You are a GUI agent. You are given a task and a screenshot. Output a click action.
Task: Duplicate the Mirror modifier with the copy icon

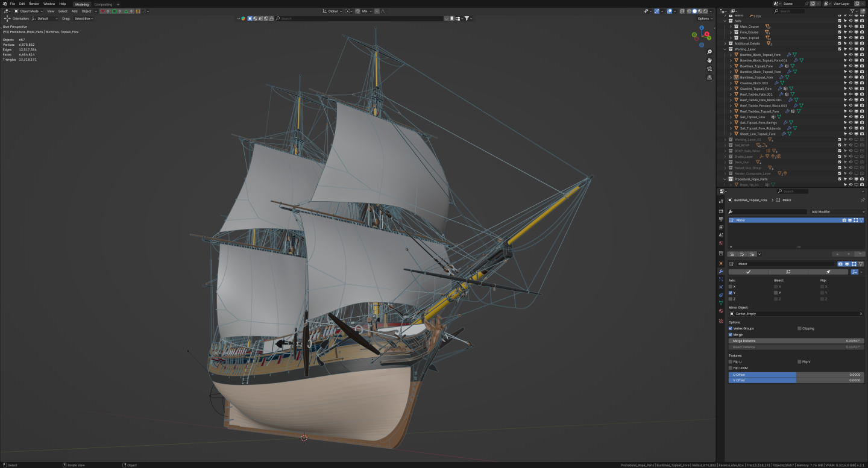tap(788, 272)
